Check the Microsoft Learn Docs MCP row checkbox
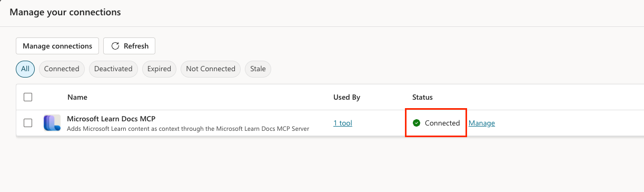This screenshot has height=192, width=644. pos(28,123)
